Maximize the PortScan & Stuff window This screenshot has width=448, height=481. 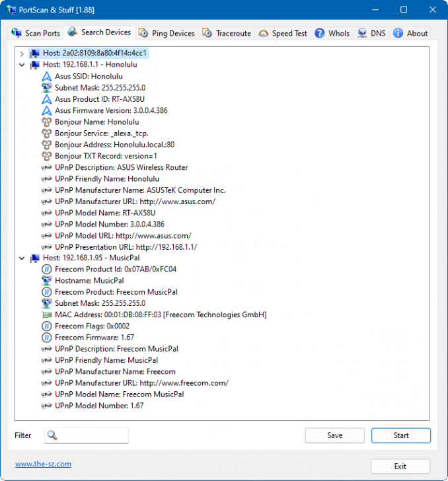404,9
